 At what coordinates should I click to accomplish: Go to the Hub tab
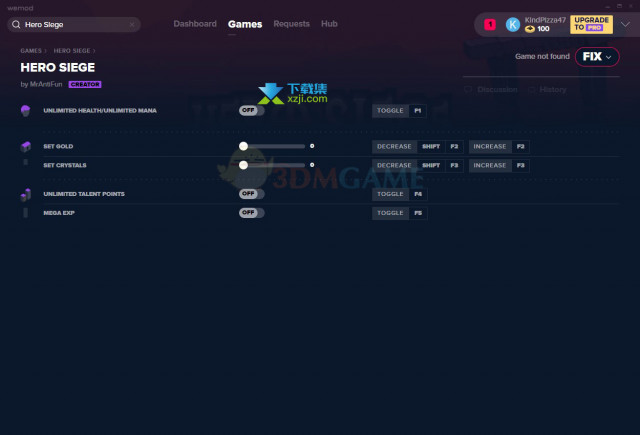[x=329, y=24]
